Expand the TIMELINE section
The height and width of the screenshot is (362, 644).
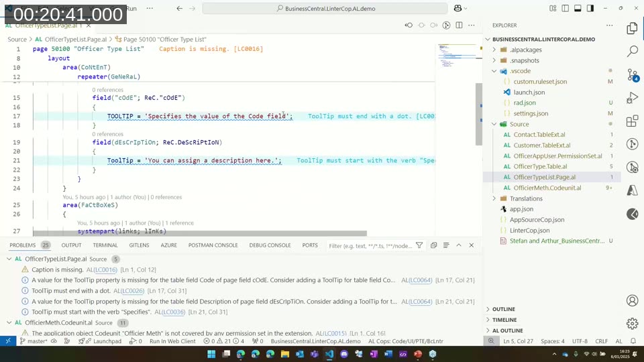coord(504,320)
